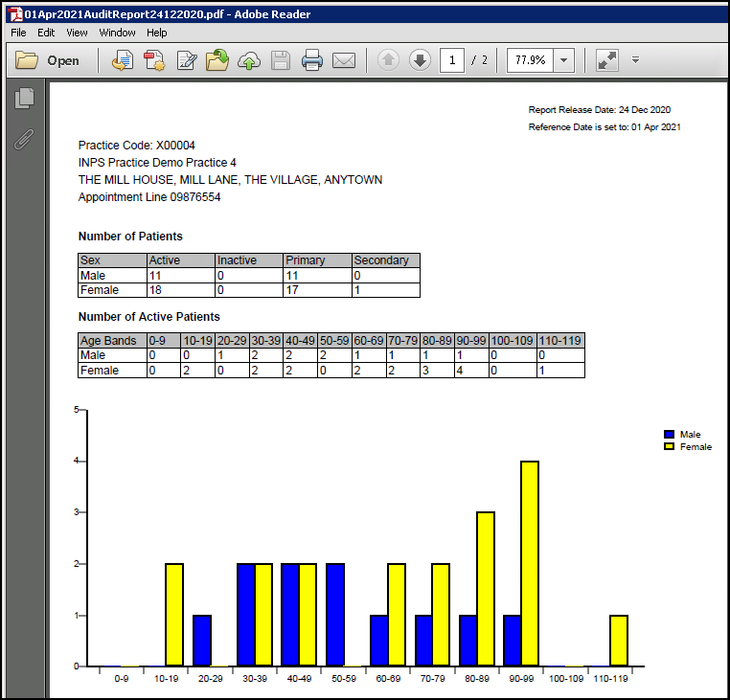Screen dimensions: 730x700
Task: Open the File menu
Action: coord(18,33)
